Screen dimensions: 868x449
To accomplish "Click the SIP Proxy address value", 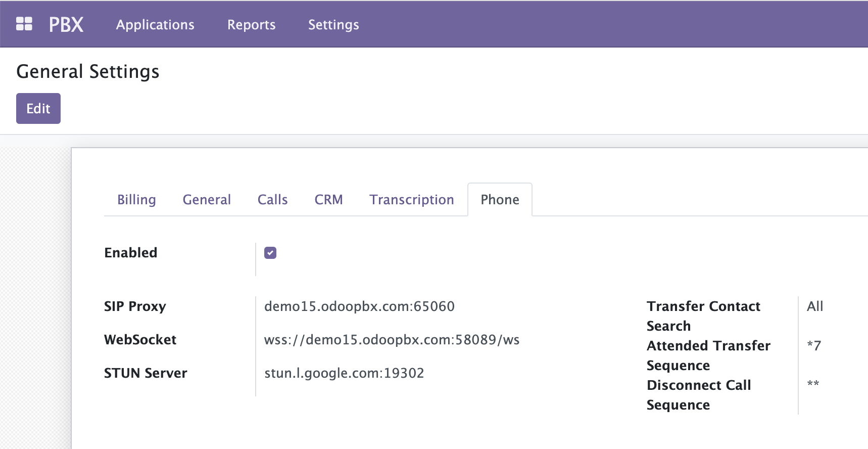I will click(359, 306).
